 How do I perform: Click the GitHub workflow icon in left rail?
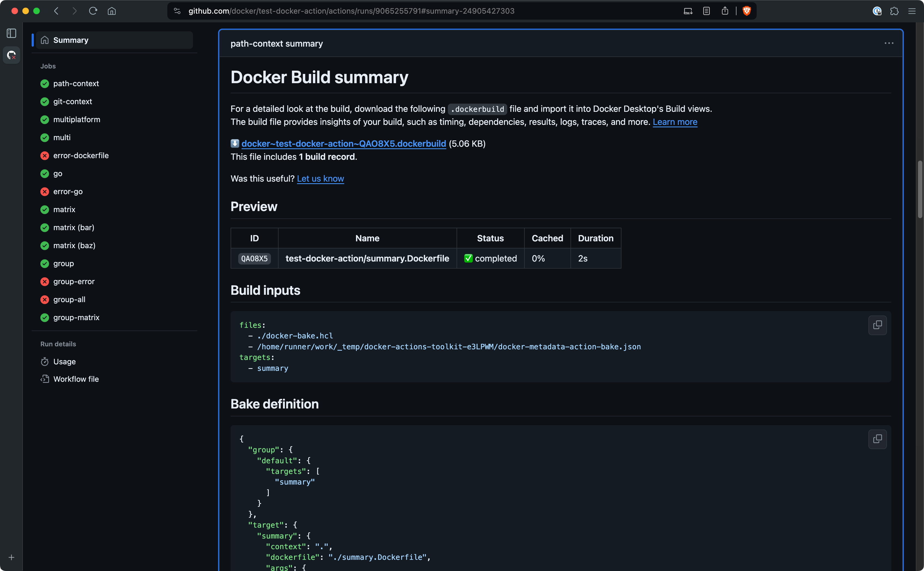pos(11,55)
